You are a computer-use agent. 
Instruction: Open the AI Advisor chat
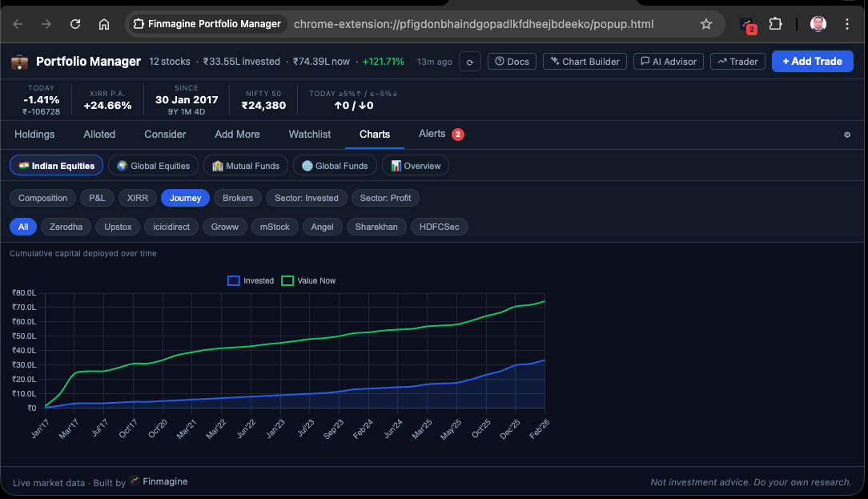click(x=668, y=61)
